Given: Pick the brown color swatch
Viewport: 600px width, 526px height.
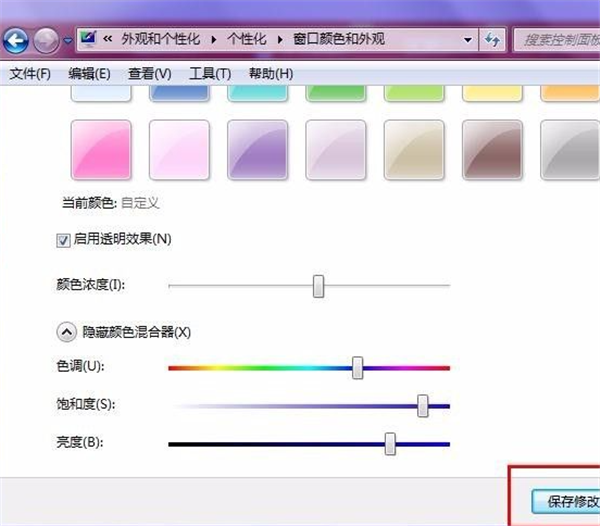Looking at the screenshot, I should pyautogui.click(x=492, y=150).
